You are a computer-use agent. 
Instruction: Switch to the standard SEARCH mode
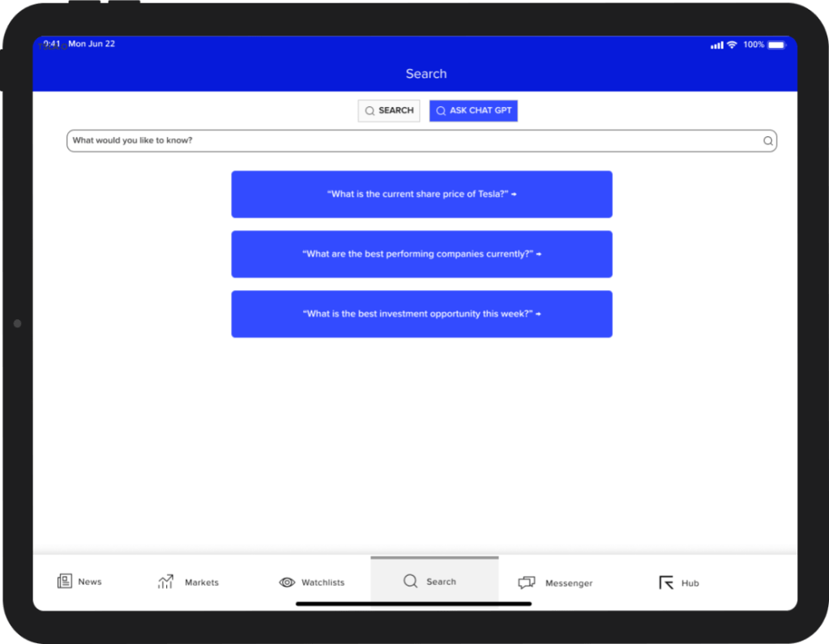pos(389,111)
